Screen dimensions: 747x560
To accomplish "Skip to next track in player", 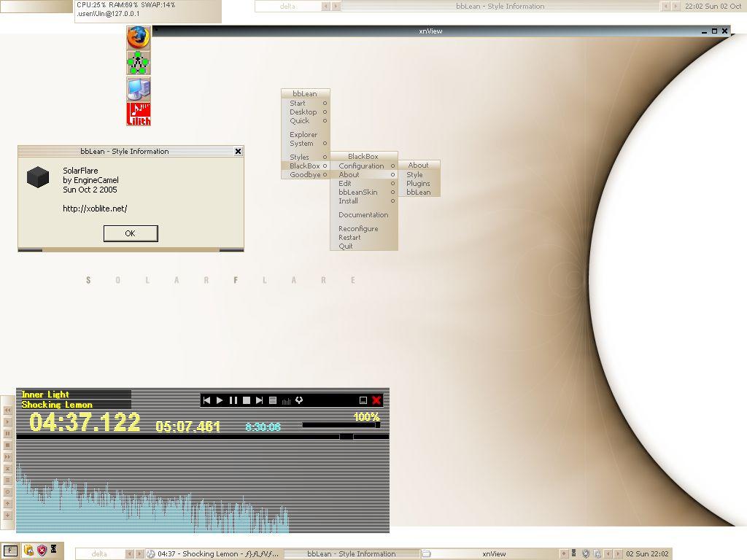I will [x=260, y=400].
